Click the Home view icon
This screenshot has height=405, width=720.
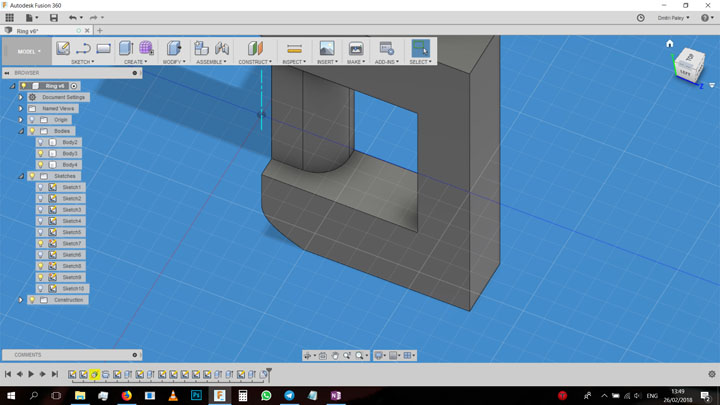point(669,44)
